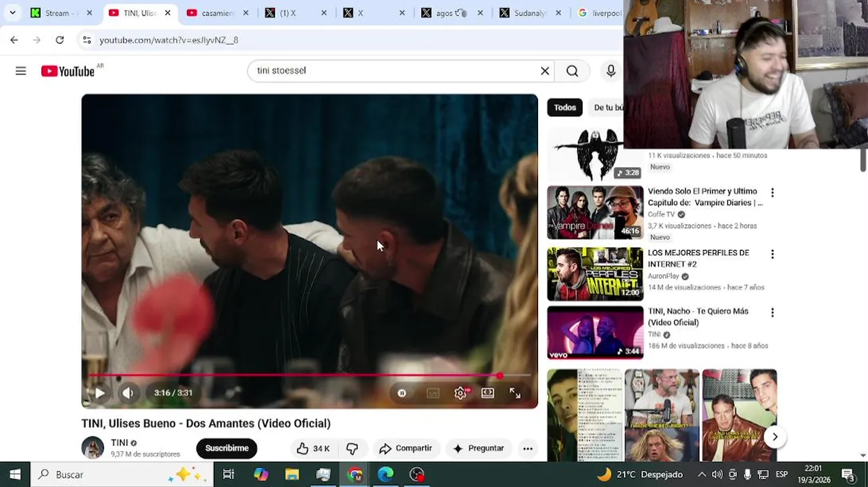Open Chrome from the taskbar
The image size is (868, 487).
[x=355, y=474]
